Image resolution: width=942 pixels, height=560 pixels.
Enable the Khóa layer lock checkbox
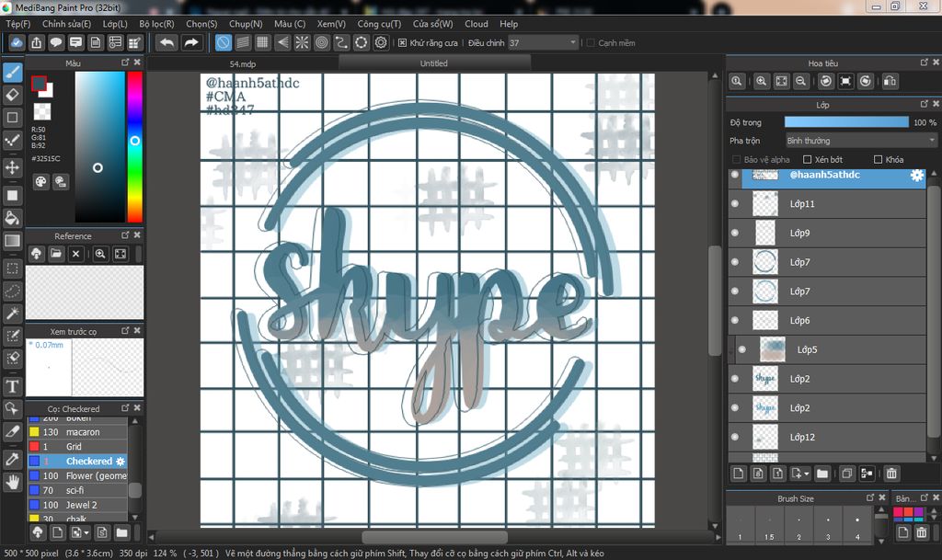coord(879,160)
